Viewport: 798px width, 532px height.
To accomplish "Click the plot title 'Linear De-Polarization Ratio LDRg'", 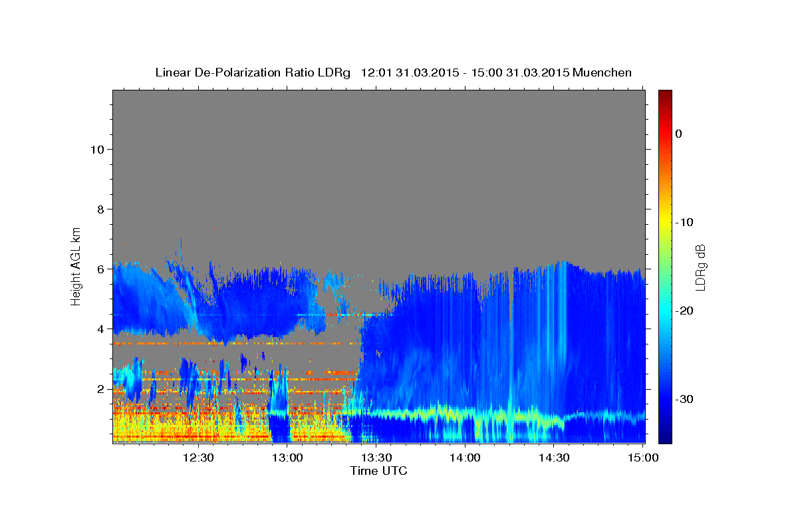I will [x=252, y=72].
